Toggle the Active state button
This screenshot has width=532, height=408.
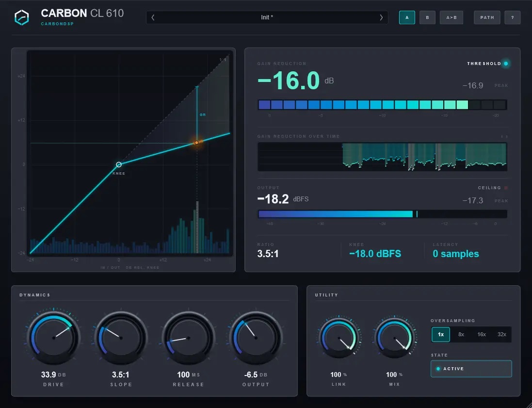coord(471,369)
